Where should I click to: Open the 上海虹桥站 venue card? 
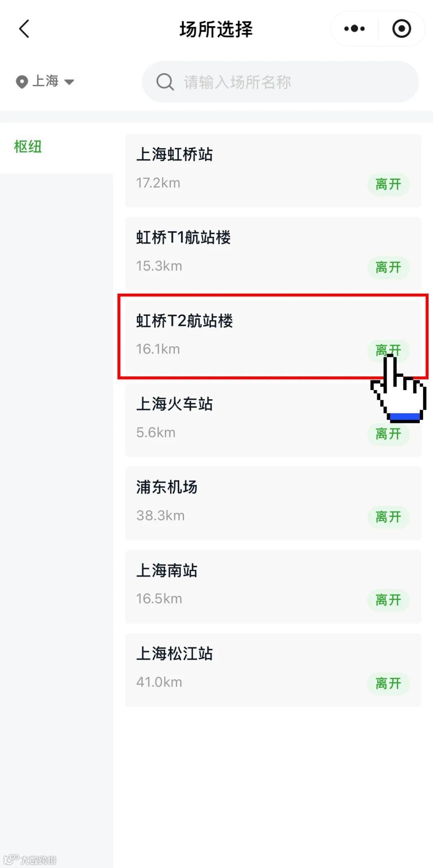tap(273, 171)
